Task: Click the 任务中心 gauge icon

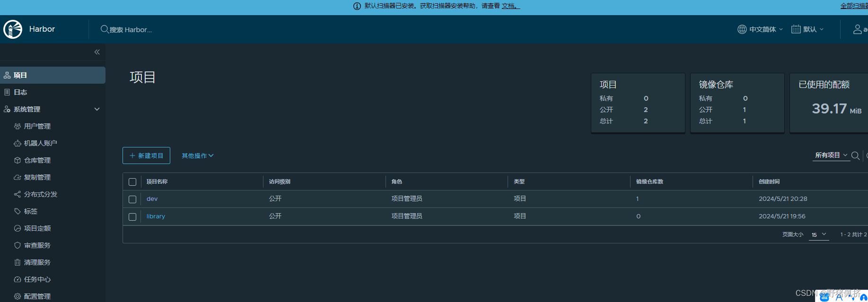Action: 18,279
